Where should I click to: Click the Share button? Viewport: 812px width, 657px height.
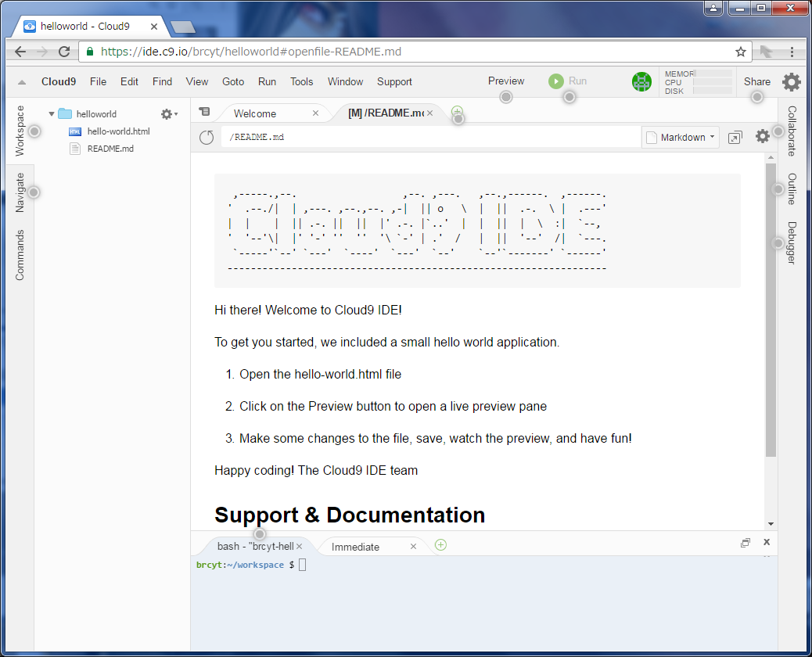click(x=757, y=82)
